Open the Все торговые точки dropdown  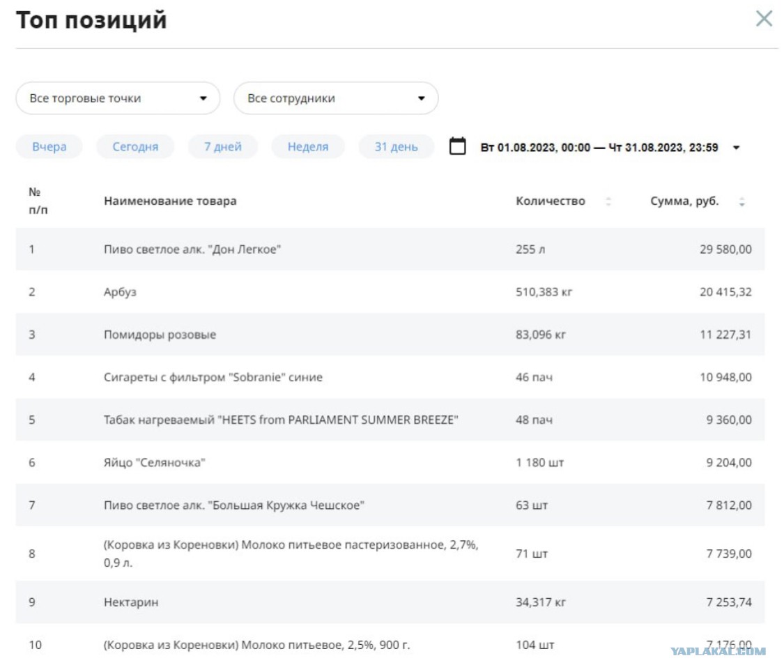[x=118, y=98]
